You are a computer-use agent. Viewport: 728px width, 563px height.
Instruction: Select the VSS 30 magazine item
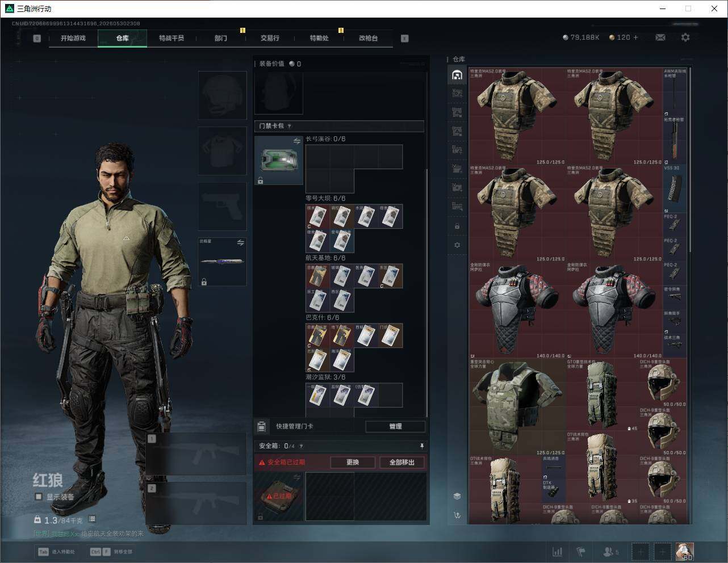(675, 189)
